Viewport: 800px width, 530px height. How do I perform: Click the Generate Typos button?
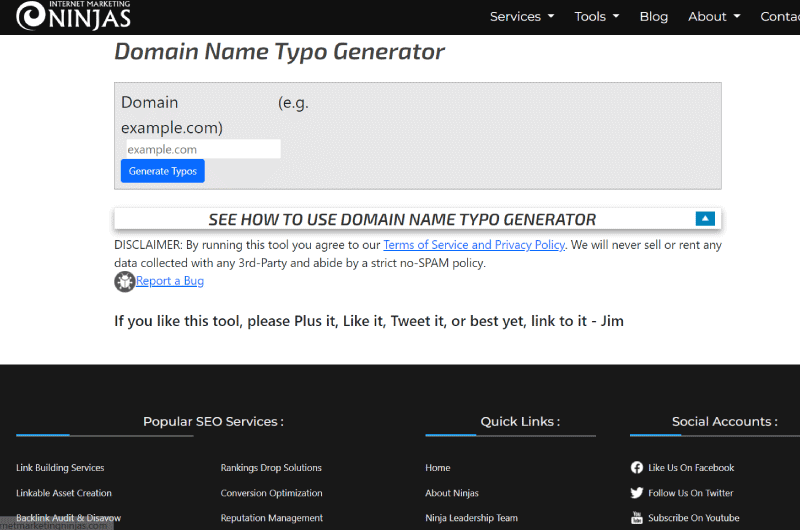[163, 171]
